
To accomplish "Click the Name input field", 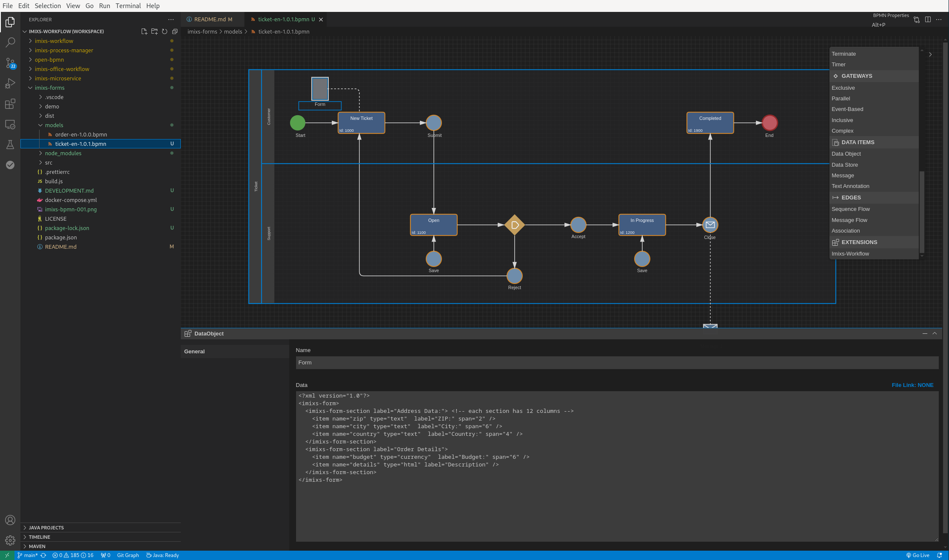I will [617, 363].
